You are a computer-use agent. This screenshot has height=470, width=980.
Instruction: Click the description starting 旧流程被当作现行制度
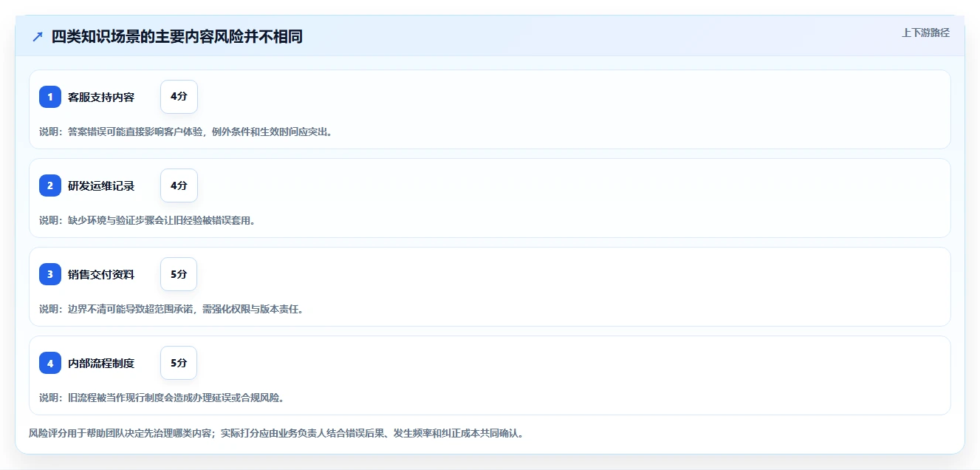tap(162, 398)
